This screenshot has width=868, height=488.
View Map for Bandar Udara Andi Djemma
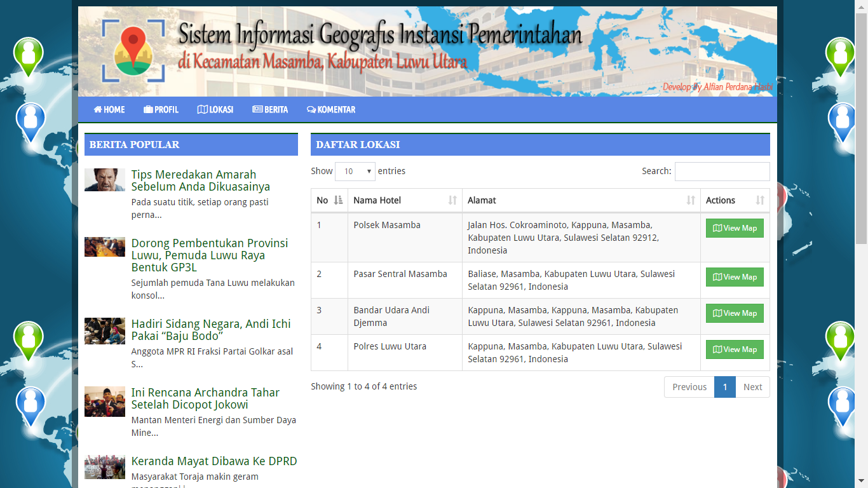click(x=735, y=313)
